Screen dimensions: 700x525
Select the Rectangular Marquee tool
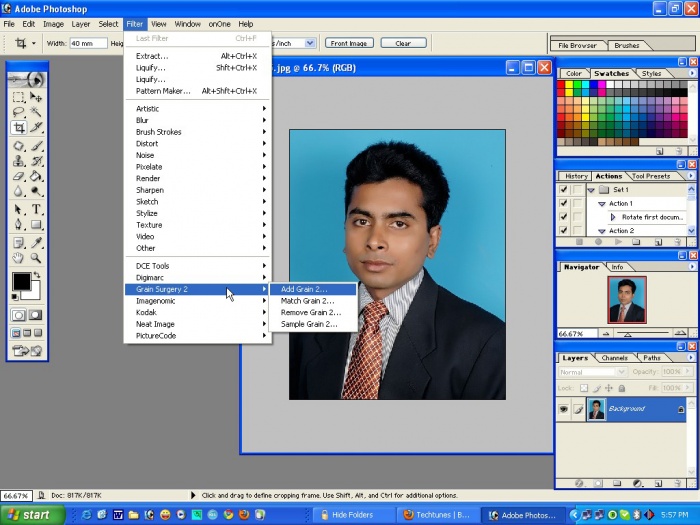pyautogui.click(x=18, y=97)
